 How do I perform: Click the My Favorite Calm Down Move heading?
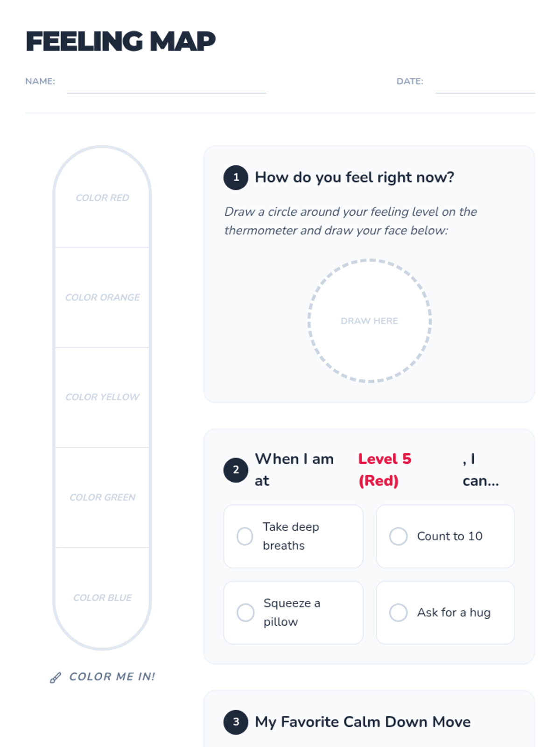(x=363, y=722)
